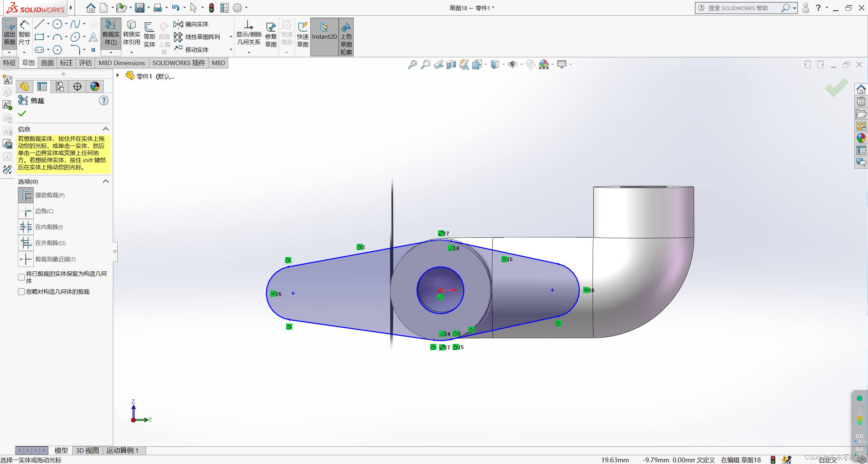Click Zoom to Fit in view toolbar

413,64
